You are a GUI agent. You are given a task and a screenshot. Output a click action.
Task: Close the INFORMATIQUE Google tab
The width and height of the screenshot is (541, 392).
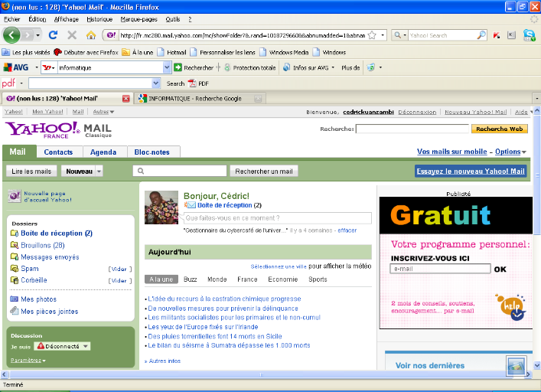(x=258, y=99)
